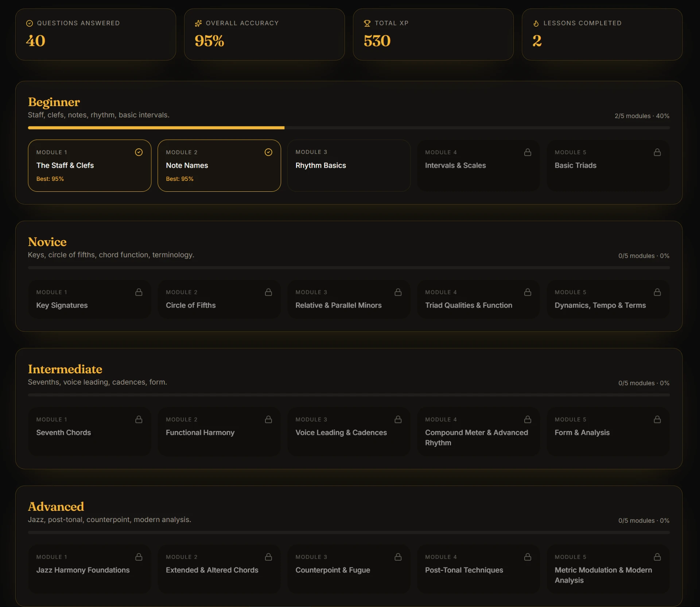The width and height of the screenshot is (700, 607).
Task: Click the lock icon on Form & Analysis
Action: [657, 420]
